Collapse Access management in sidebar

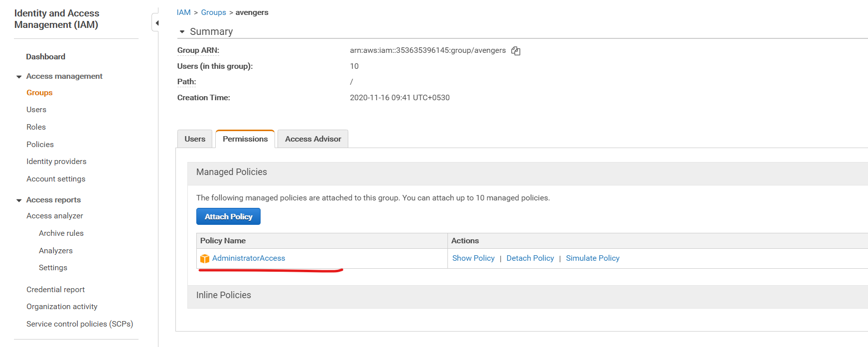(x=19, y=77)
